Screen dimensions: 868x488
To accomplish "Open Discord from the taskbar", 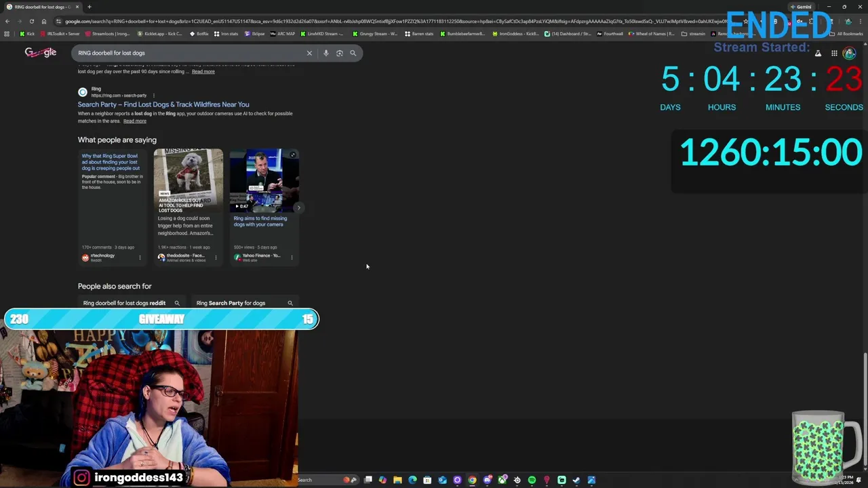I will coord(487,480).
